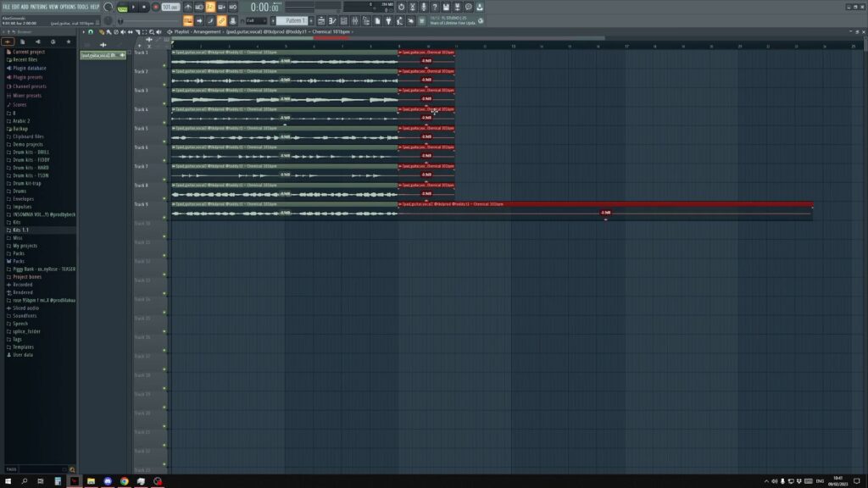Open the Piano roll view button
This screenshot has height=488, width=868.
click(x=332, y=21)
